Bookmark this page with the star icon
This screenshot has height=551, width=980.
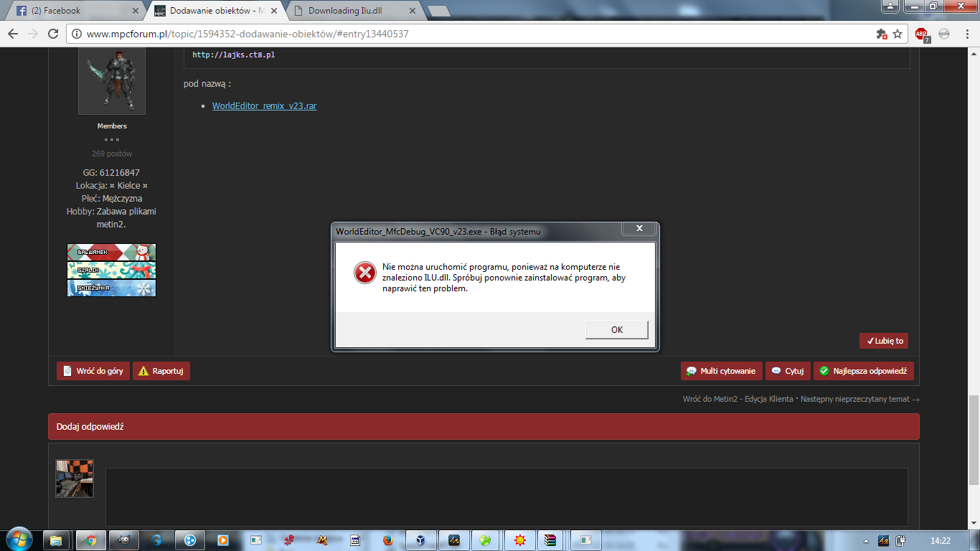point(897,34)
